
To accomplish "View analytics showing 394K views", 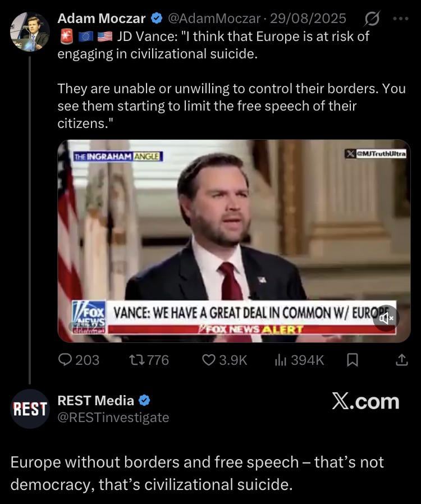I will [281, 360].
